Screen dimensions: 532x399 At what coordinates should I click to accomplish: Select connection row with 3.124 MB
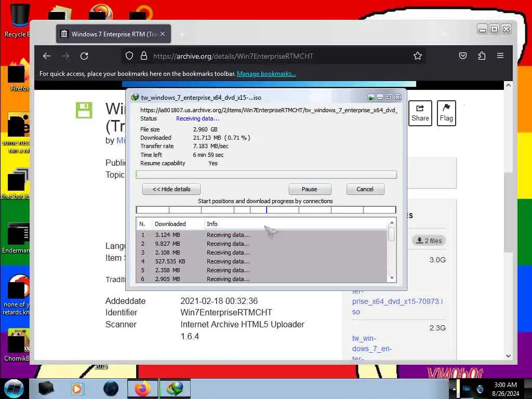(x=261, y=235)
